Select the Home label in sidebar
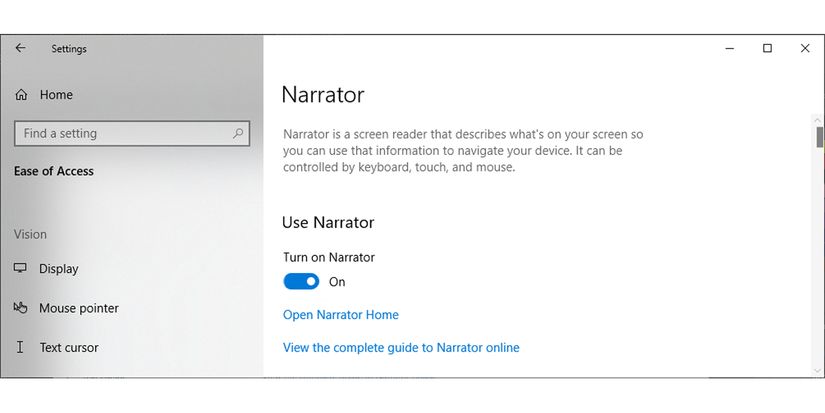This screenshot has width=825, height=413. (56, 95)
